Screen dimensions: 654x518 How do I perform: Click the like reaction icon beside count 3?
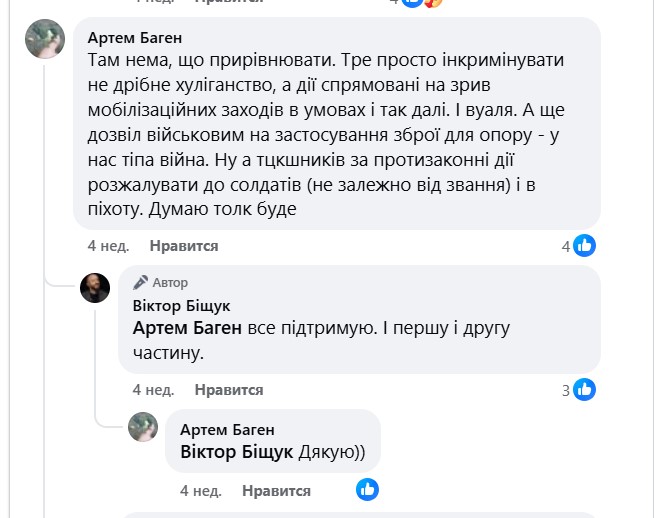(x=585, y=389)
